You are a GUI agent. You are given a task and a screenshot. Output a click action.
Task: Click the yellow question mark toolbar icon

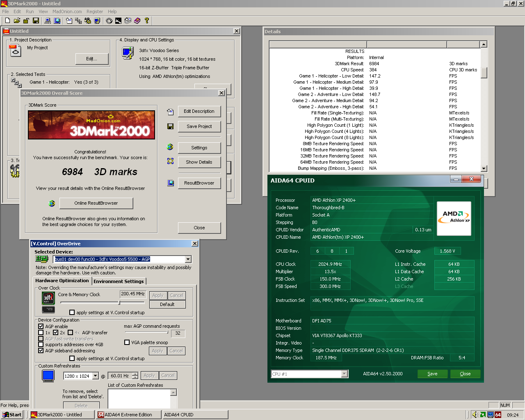146,21
